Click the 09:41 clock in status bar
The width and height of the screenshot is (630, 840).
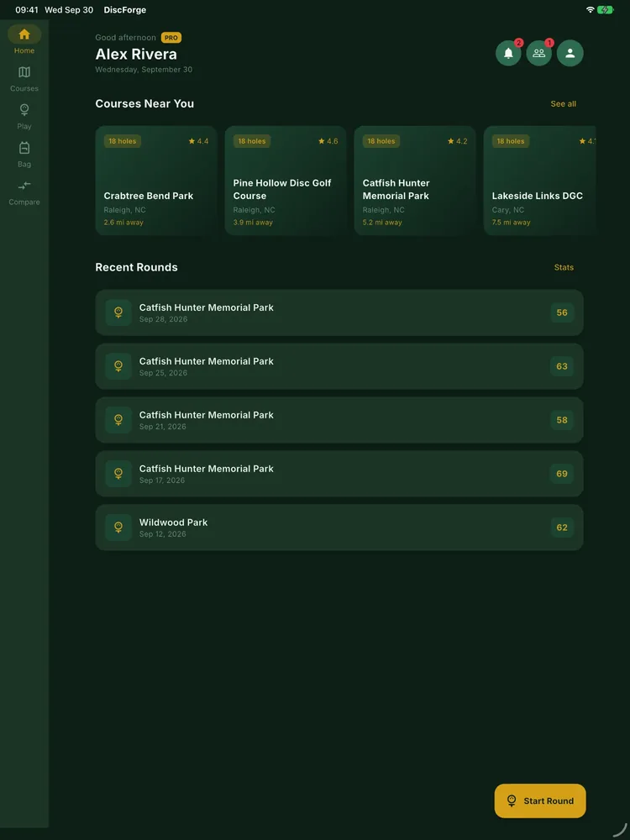coord(27,9)
